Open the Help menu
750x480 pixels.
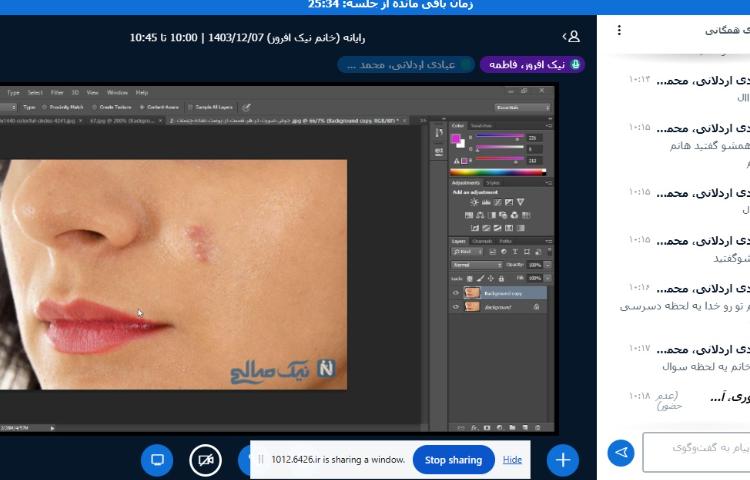[x=142, y=93]
